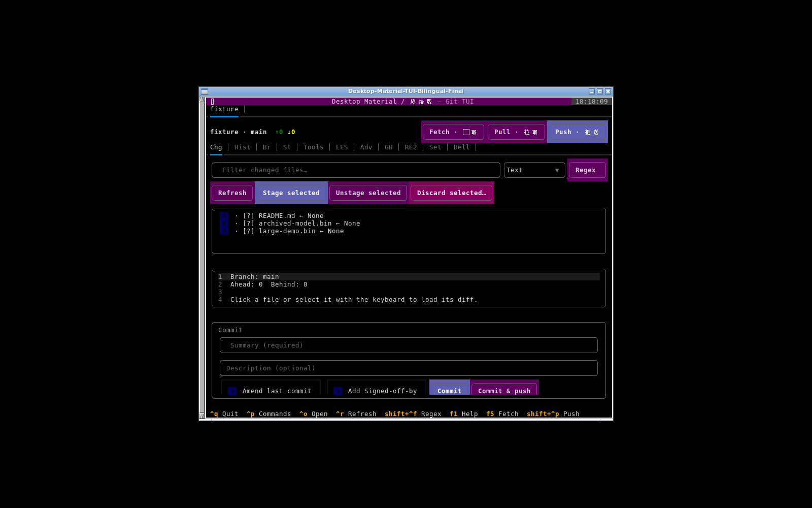Open the Adv tab

click(366, 147)
